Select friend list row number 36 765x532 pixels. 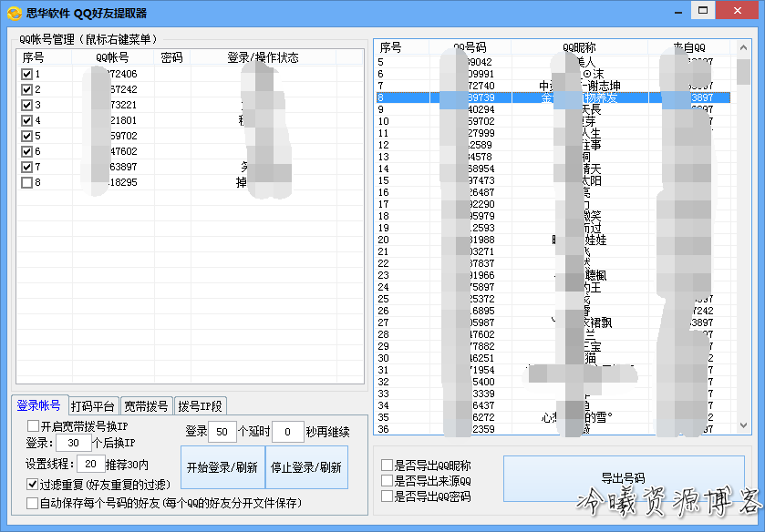(x=553, y=429)
